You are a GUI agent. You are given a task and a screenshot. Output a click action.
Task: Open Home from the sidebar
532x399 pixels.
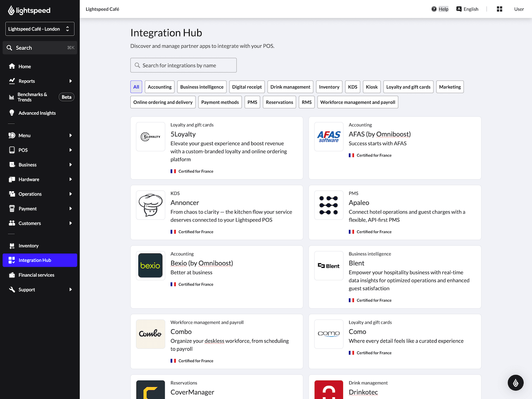[x=24, y=66]
